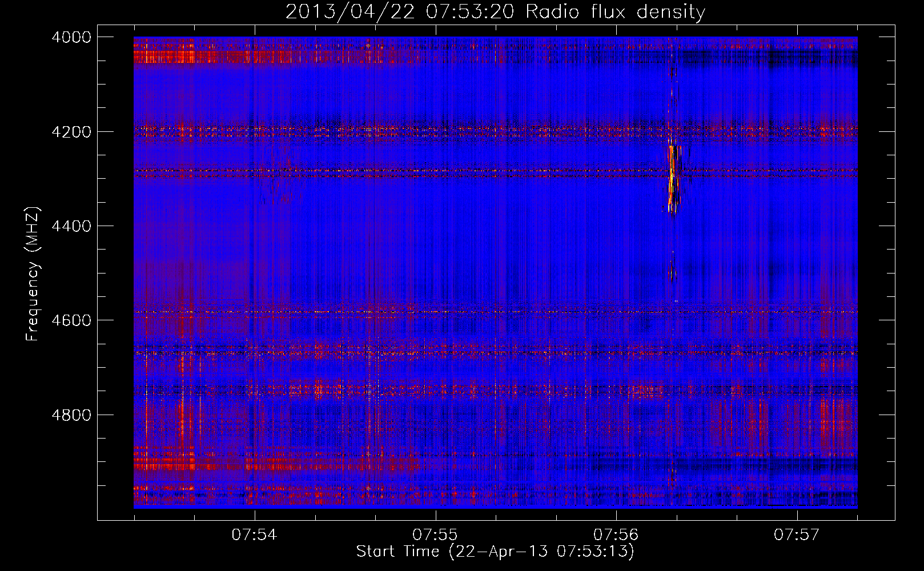Click the 07:55 time tick label
The width and height of the screenshot is (924, 571).
coord(435,535)
